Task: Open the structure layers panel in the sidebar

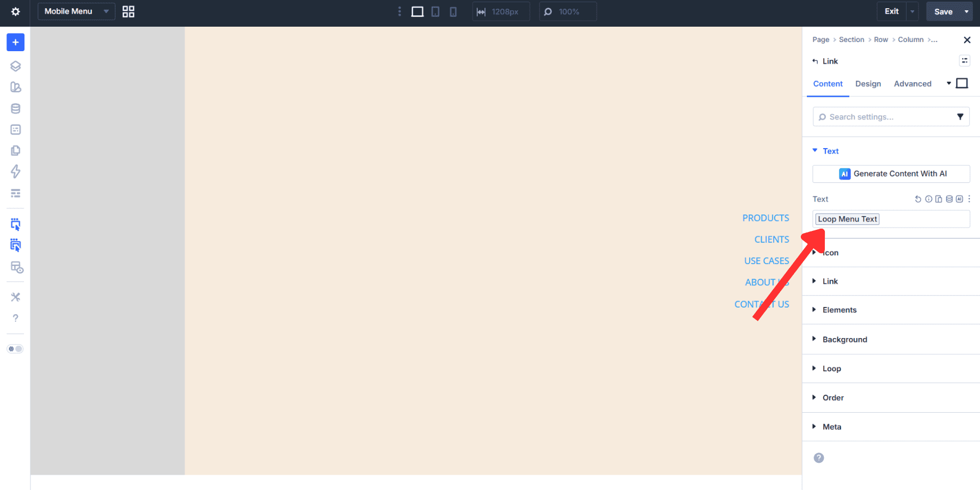Action: [15, 65]
